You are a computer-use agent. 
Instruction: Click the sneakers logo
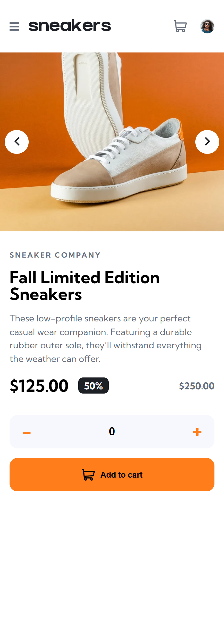70,26
